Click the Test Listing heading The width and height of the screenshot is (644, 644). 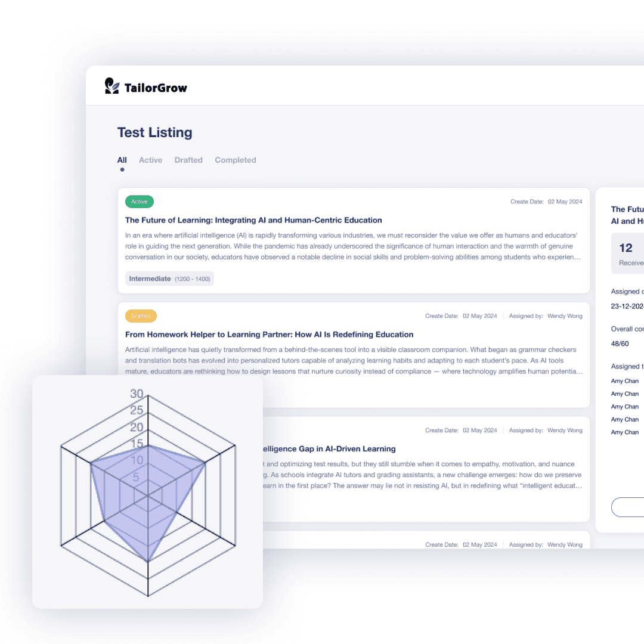click(155, 132)
